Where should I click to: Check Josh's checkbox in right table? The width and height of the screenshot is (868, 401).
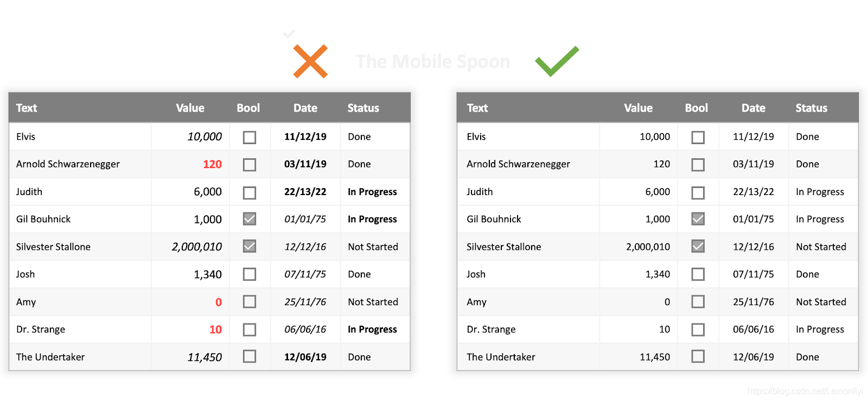(698, 274)
